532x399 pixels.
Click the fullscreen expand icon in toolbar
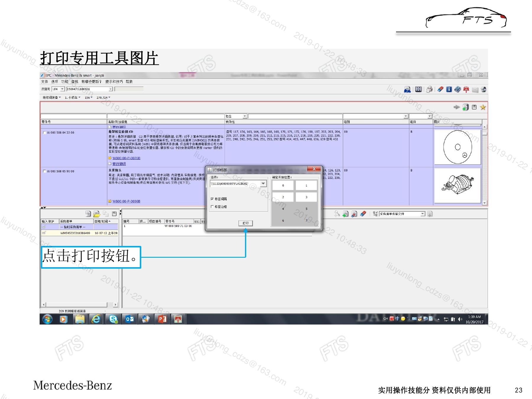click(x=419, y=89)
